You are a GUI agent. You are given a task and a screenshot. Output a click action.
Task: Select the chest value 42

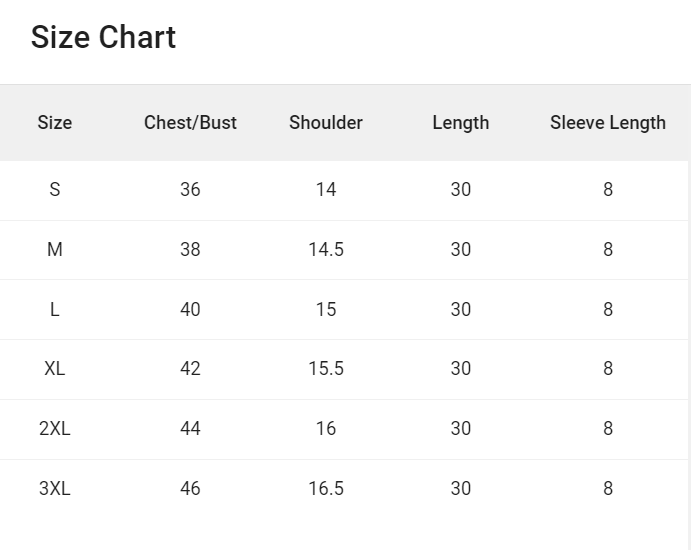(190, 369)
